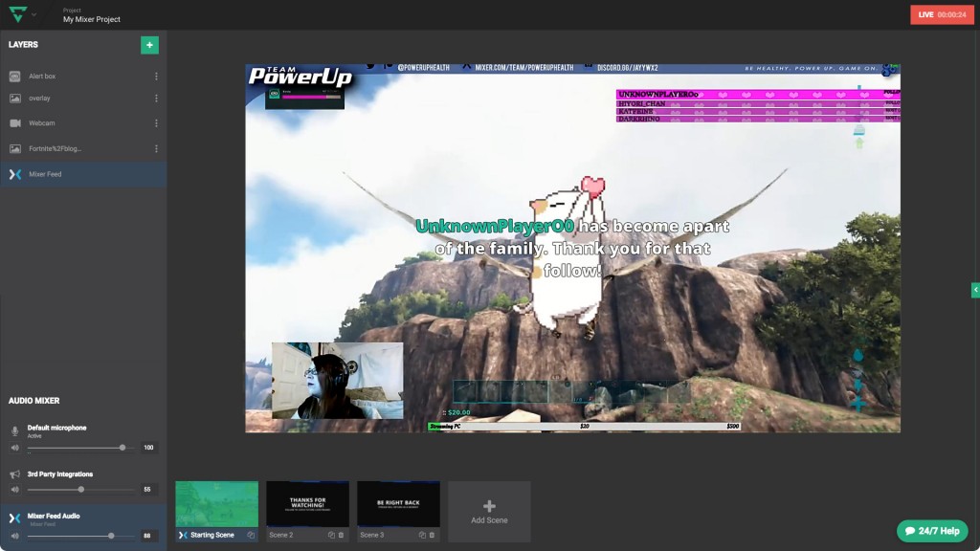Screen dimensions: 980x551
Task: Click the My Mixer Project name
Action: pyautogui.click(x=91, y=19)
